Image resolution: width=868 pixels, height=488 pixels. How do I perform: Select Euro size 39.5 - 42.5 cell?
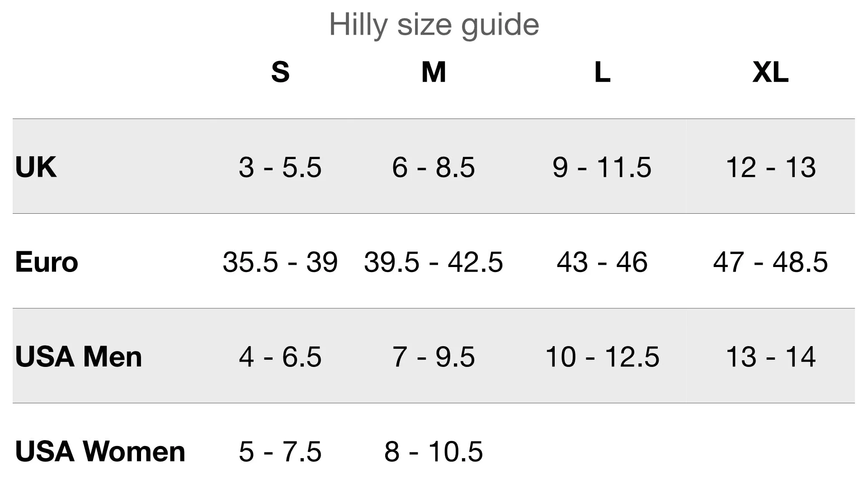pyautogui.click(x=434, y=262)
